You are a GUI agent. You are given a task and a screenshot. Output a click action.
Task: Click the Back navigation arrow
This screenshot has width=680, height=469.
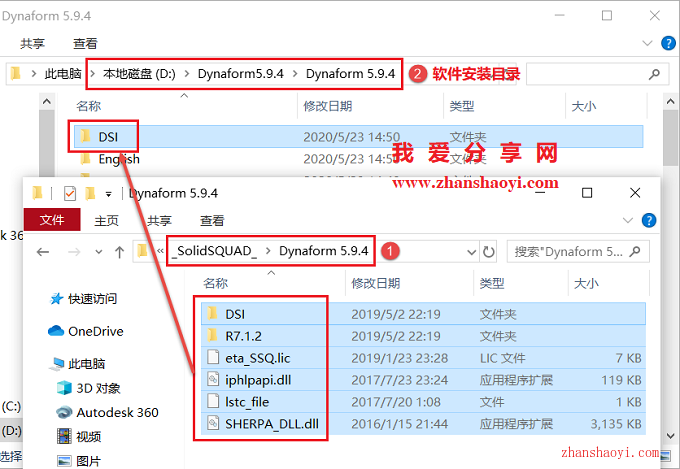pyautogui.click(x=43, y=252)
